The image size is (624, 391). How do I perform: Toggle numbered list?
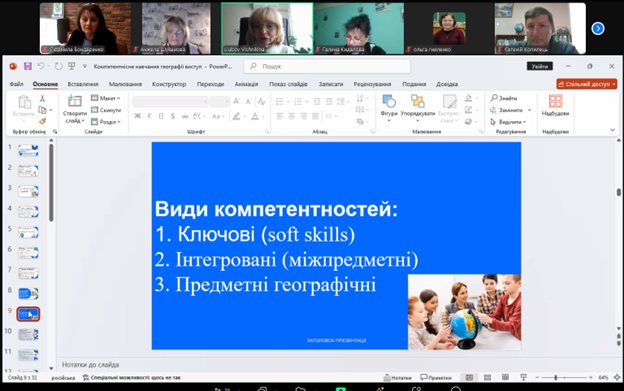click(x=298, y=102)
